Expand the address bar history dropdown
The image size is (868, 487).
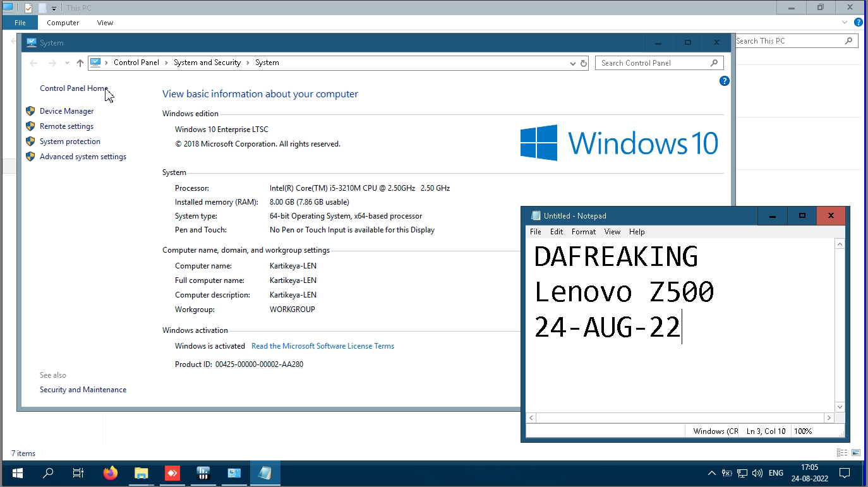(x=572, y=63)
